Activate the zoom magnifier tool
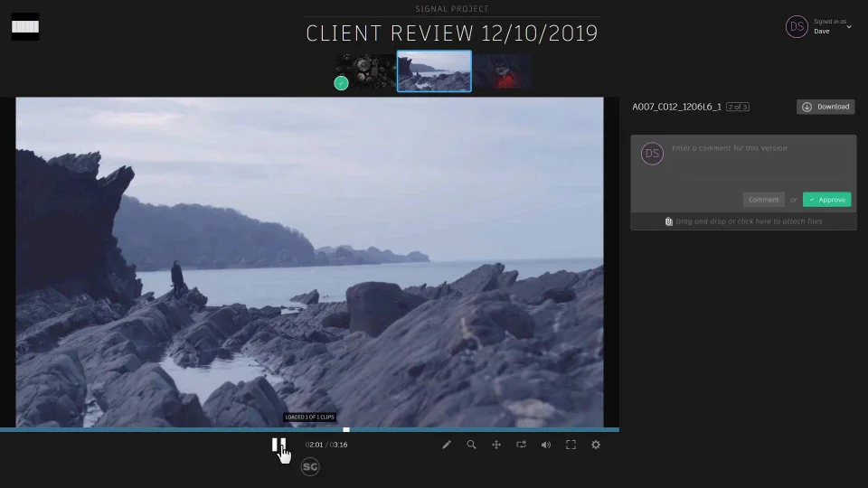 [471, 445]
